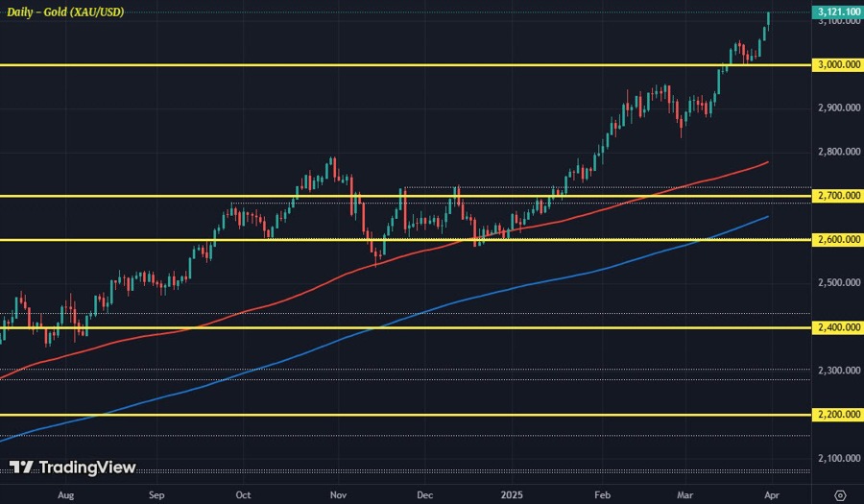Click the 2,200.000 price level label
Viewport: 864px width, 504px height.
pos(838,414)
